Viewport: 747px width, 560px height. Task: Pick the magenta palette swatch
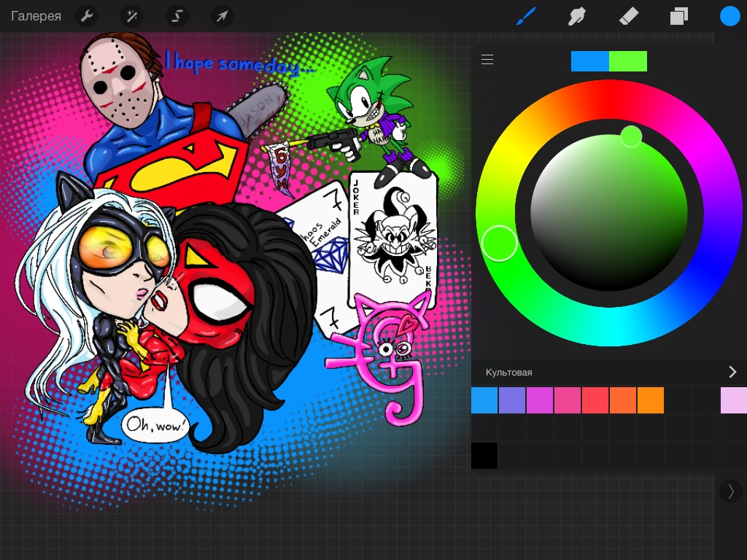point(540,400)
